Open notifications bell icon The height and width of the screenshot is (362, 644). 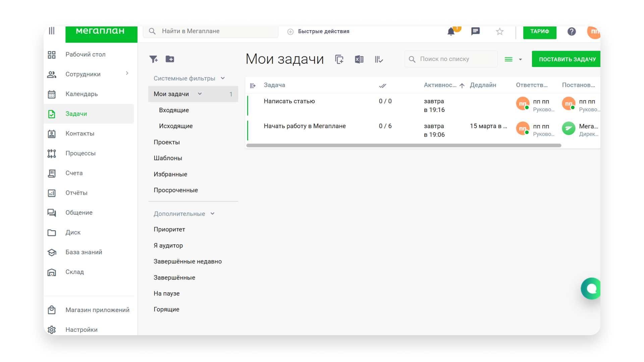[451, 32]
